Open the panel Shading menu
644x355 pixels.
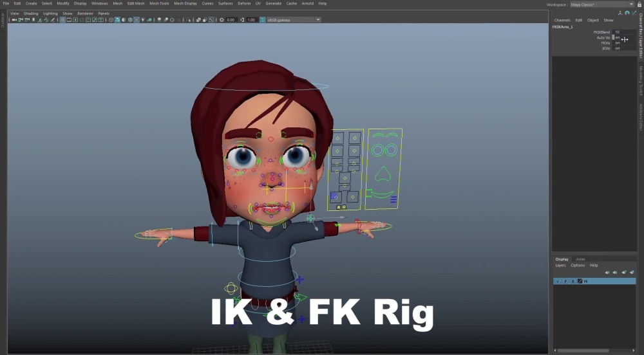[x=31, y=14]
